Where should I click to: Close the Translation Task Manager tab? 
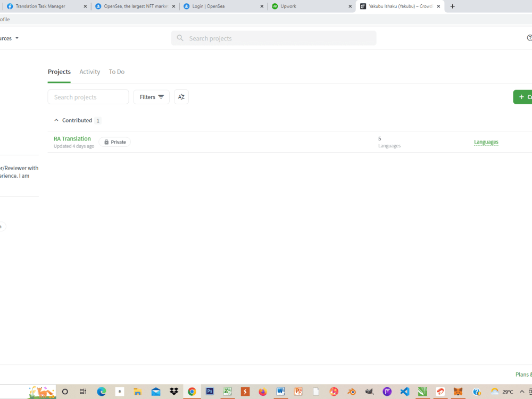(x=85, y=6)
